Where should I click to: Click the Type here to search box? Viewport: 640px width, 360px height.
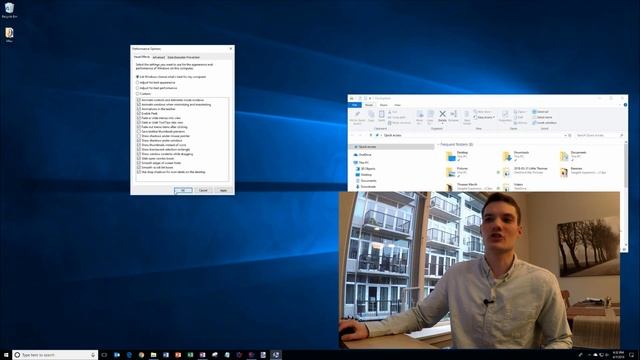pos(55,355)
